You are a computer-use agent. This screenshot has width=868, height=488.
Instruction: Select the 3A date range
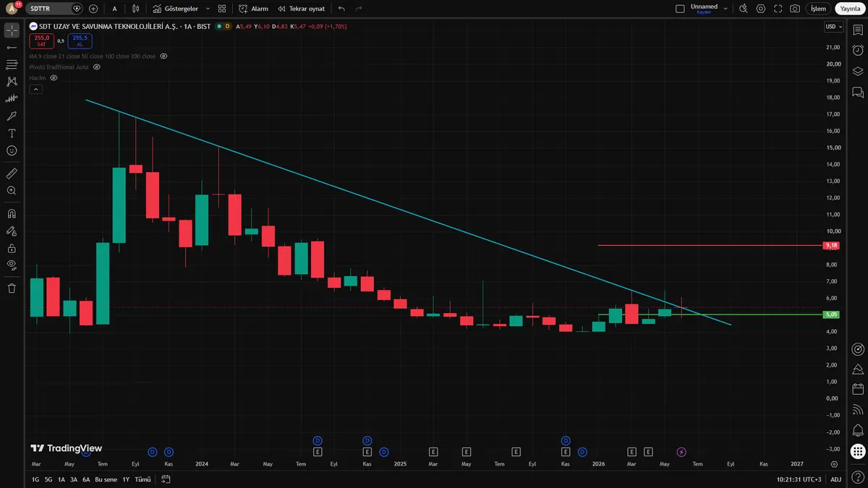[x=74, y=479]
